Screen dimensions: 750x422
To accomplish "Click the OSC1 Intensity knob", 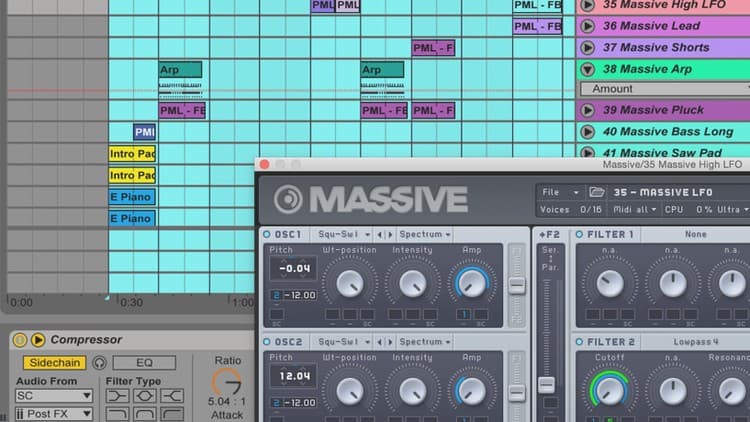I will point(412,284).
